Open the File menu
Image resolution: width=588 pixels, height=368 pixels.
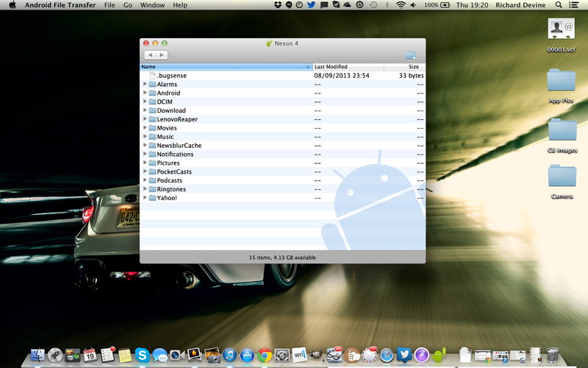point(110,5)
